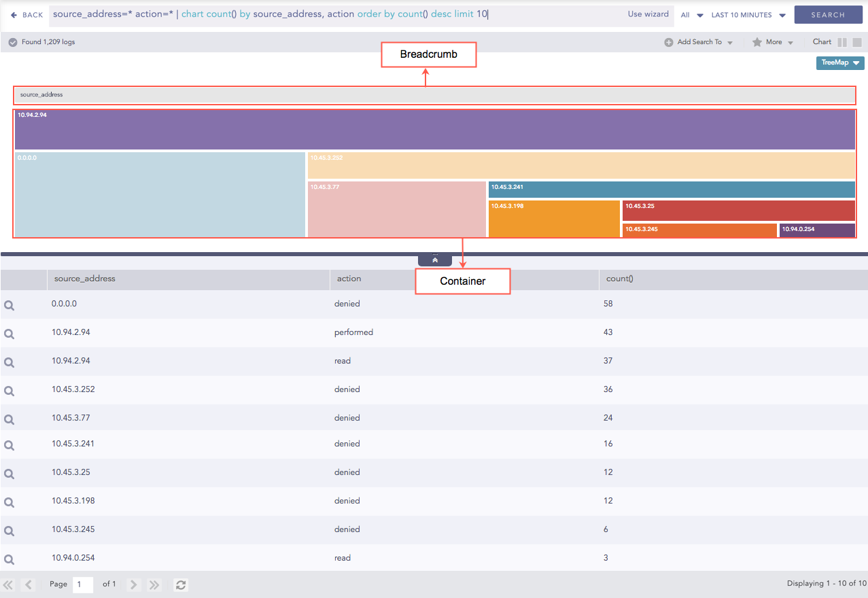Open the All scope selector
The height and width of the screenshot is (598, 868).
pyautogui.click(x=691, y=14)
